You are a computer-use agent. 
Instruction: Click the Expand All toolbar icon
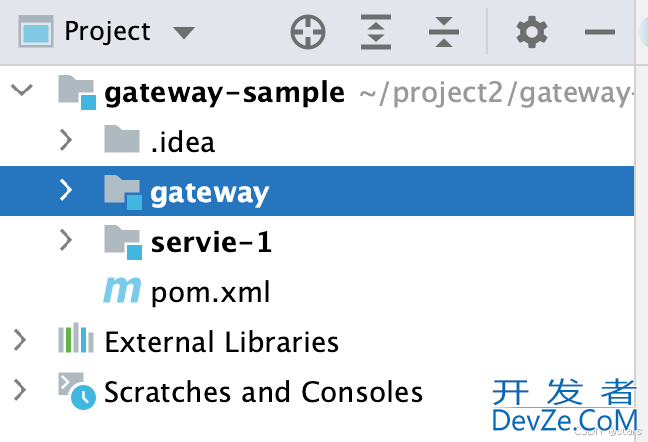376,32
